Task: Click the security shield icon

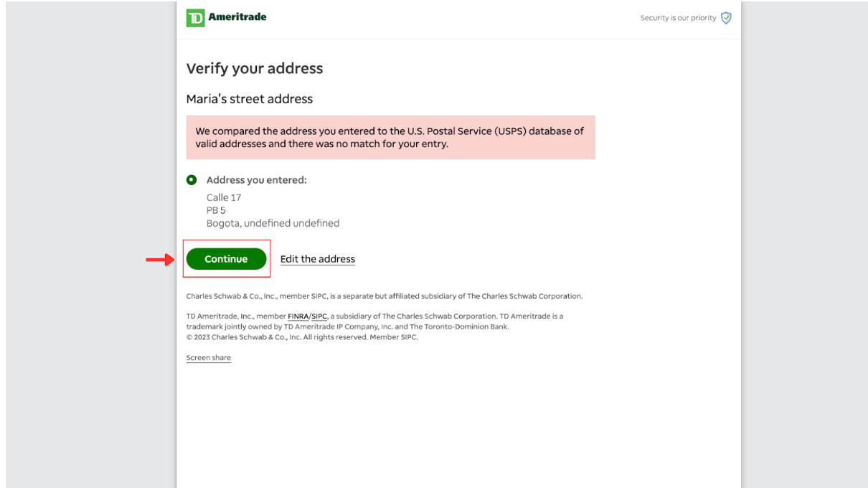Action: [x=726, y=18]
